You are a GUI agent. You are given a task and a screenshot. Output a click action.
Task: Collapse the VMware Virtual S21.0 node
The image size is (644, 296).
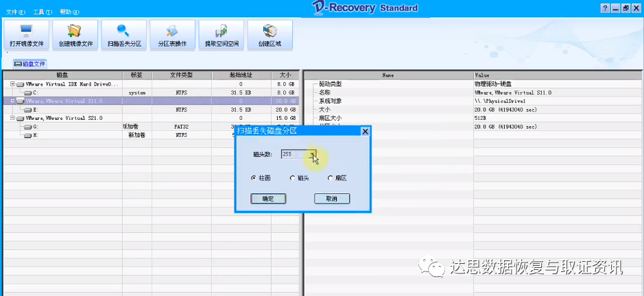tap(13, 119)
